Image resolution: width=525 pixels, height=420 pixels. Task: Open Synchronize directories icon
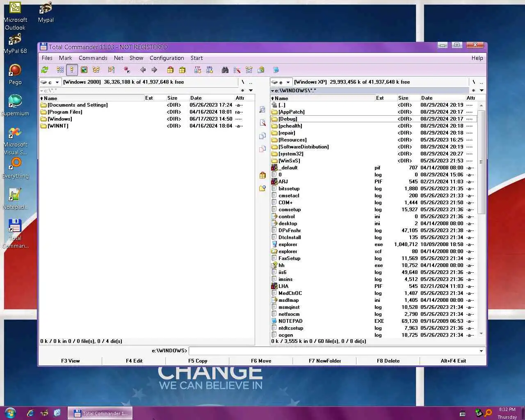pos(249,70)
